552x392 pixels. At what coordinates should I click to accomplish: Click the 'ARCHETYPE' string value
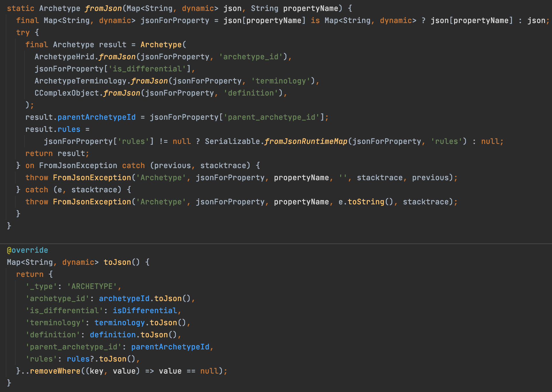[x=92, y=286]
